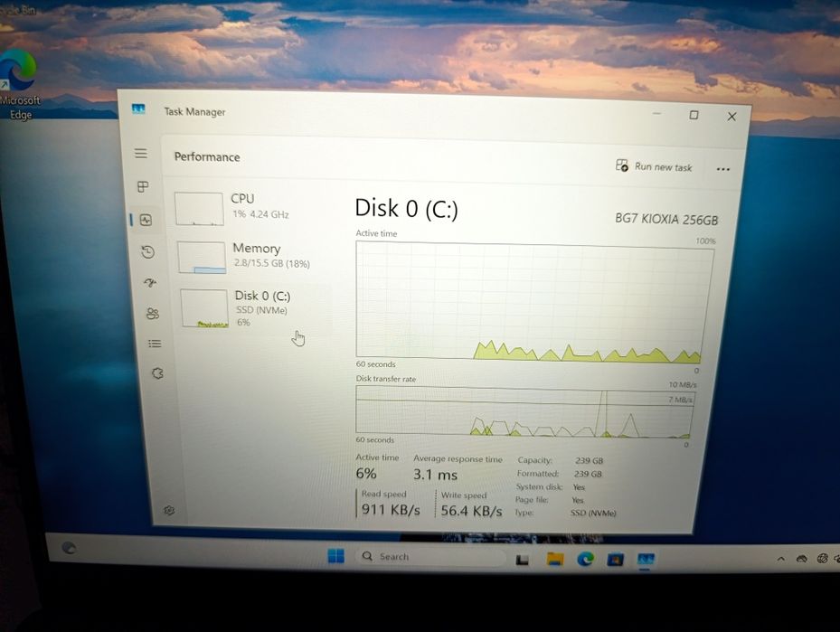Viewport: 840px width, 632px height.
Task: Click the Performance page title
Action: (x=207, y=157)
